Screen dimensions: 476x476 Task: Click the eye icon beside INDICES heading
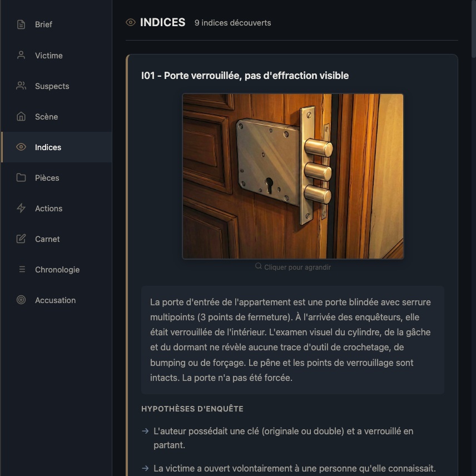point(131,22)
